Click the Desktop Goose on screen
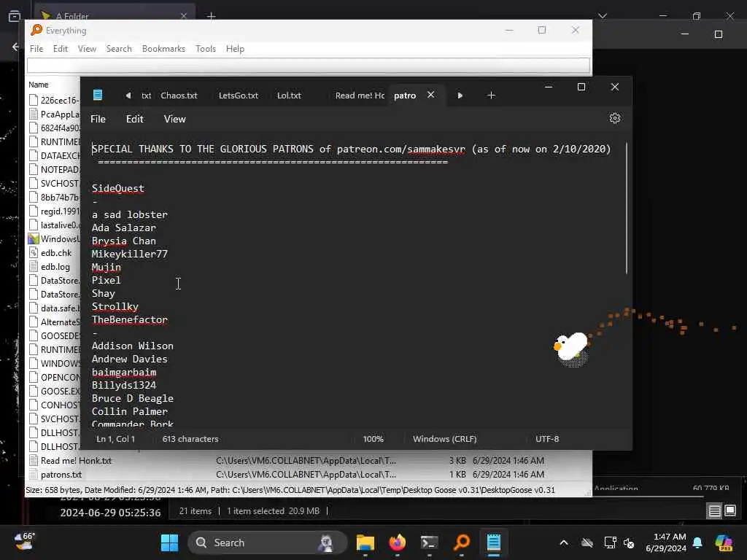747x560 pixels. (x=570, y=349)
